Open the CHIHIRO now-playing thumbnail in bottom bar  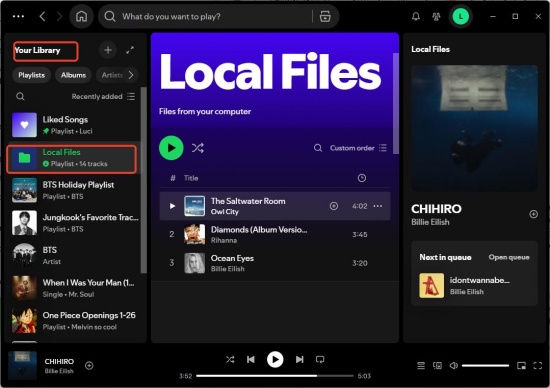(x=22, y=365)
